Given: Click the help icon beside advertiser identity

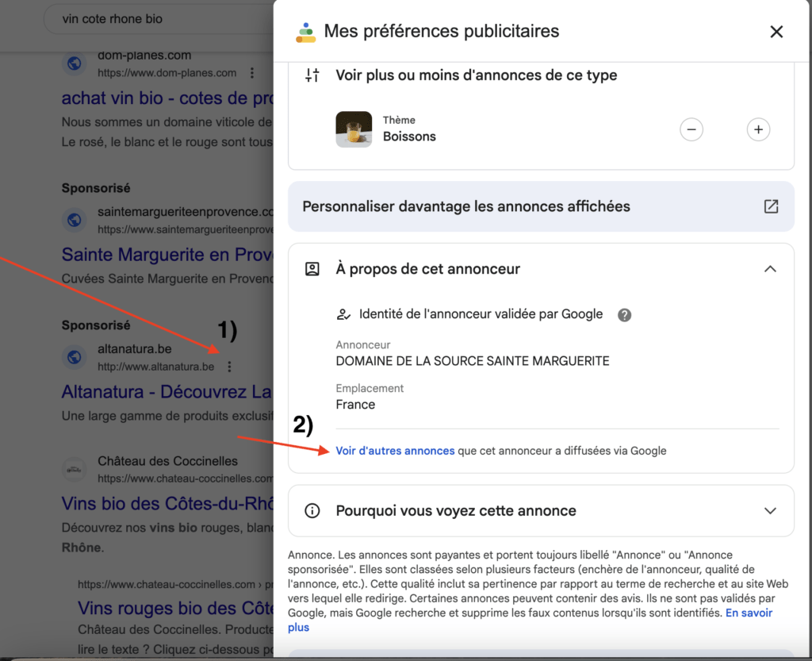Looking at the screenshot, I should tap(625, 315).
